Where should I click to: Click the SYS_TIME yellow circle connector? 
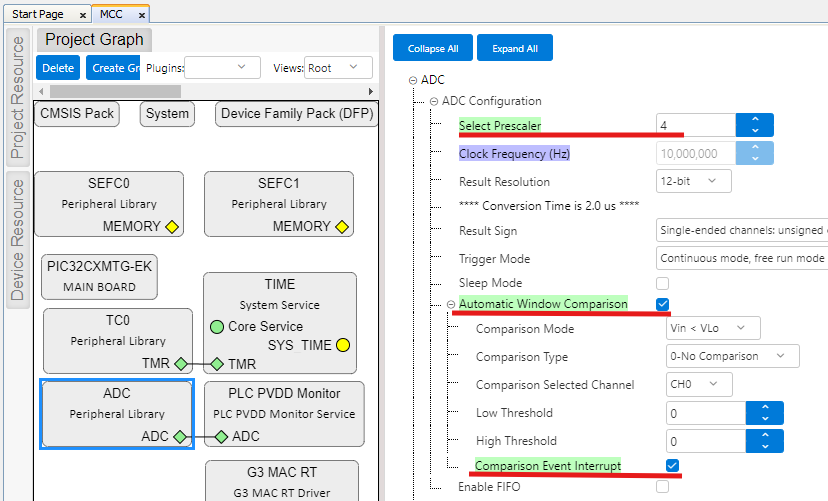point(343,345)
